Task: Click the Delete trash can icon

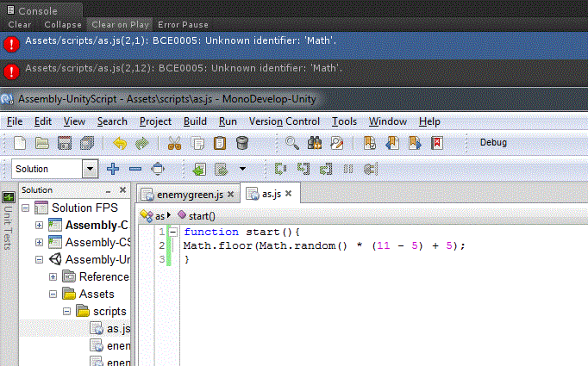Action: [x=242, y=143]
